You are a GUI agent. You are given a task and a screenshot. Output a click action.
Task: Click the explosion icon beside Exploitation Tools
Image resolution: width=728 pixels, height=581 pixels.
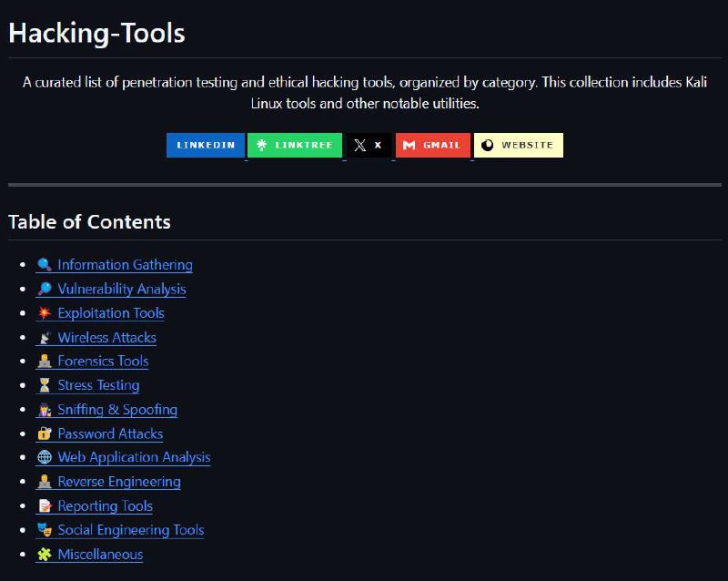point(42,312)
